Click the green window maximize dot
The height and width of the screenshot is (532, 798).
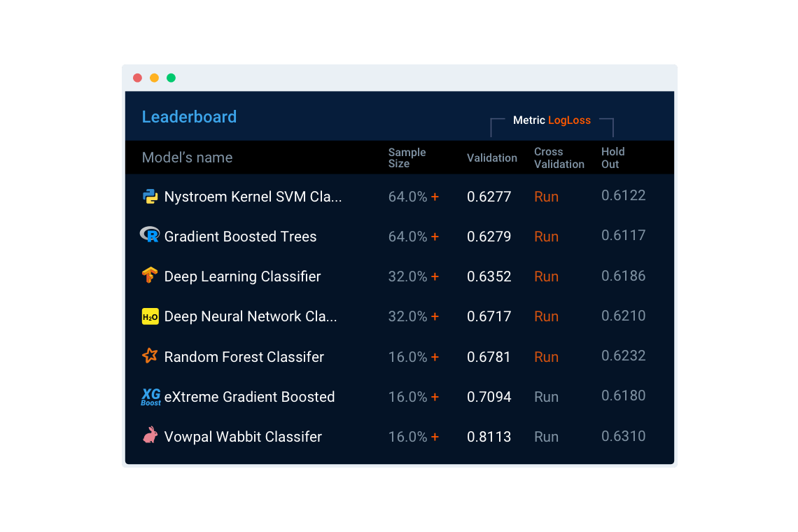pos(171,78)
